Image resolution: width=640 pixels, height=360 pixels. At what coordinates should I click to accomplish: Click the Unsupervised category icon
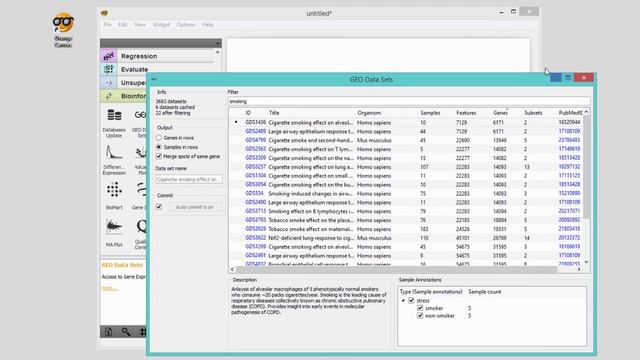109,83
